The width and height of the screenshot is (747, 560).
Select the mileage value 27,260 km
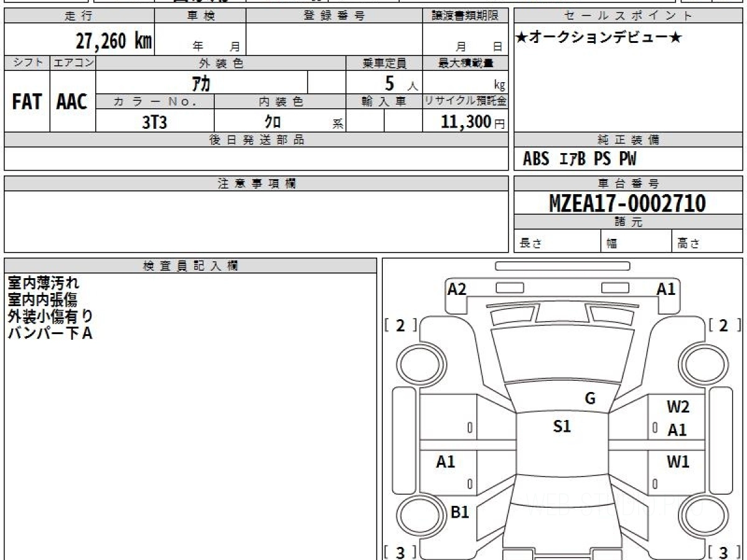(113, 40)
